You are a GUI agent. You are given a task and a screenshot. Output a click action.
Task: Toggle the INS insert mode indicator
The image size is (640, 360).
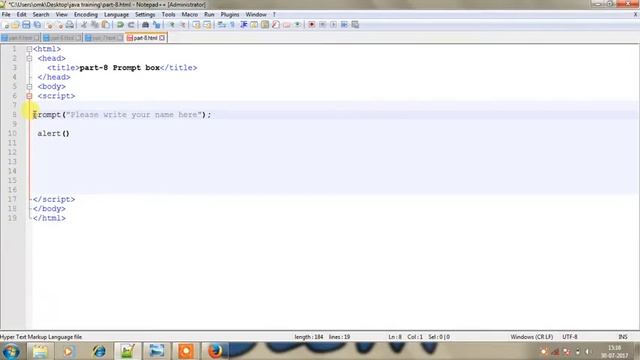point(623,337)
